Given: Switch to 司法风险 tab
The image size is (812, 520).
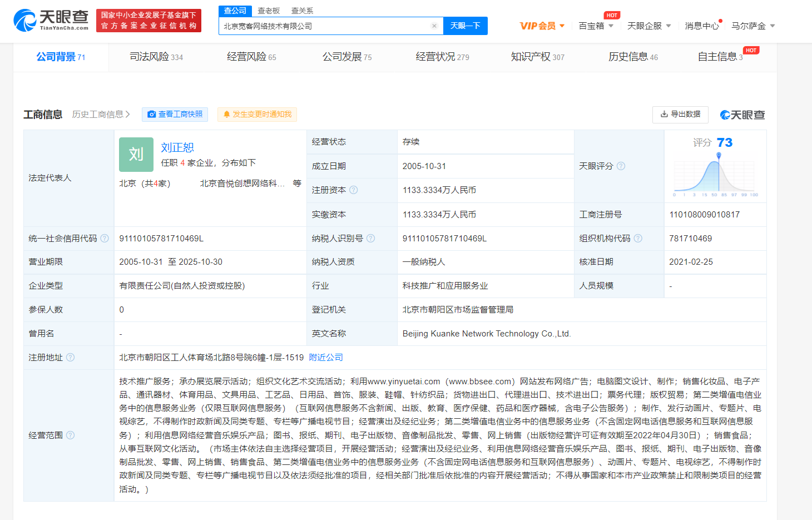Looking at the screenshot, I should tap(156, 57).
